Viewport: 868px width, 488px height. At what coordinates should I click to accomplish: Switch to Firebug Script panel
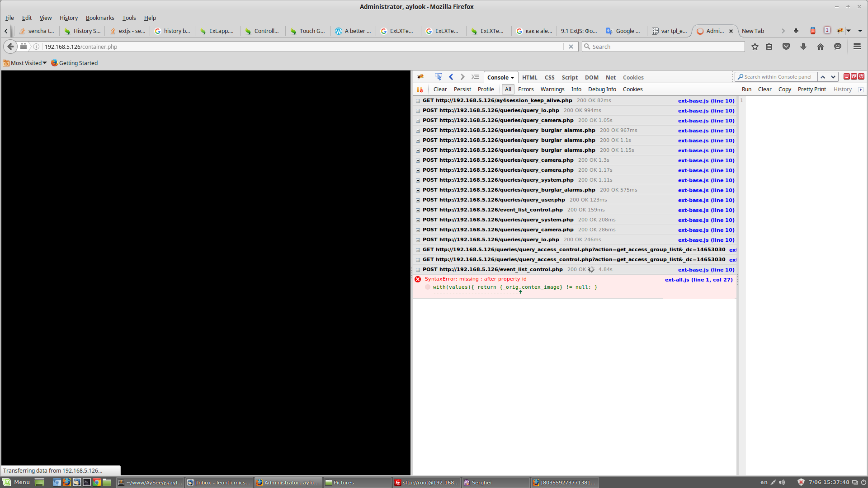pos(570,77)
